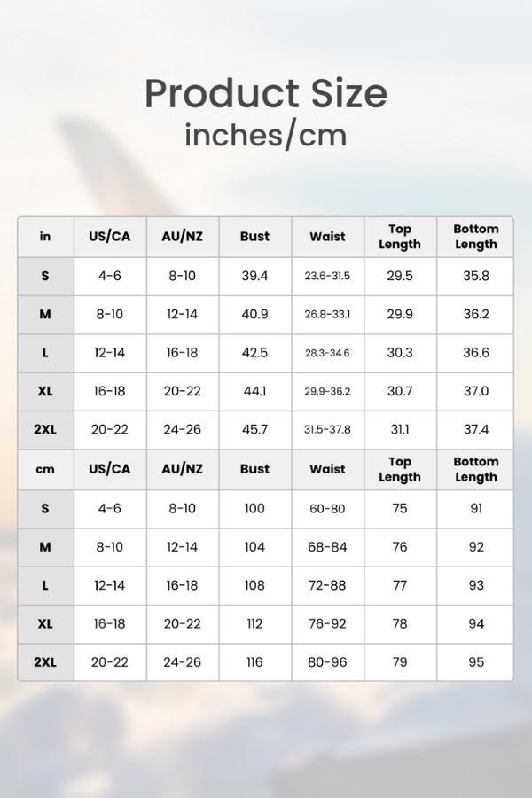
Task: Click the Bust header in inches table
Action: 254,237
